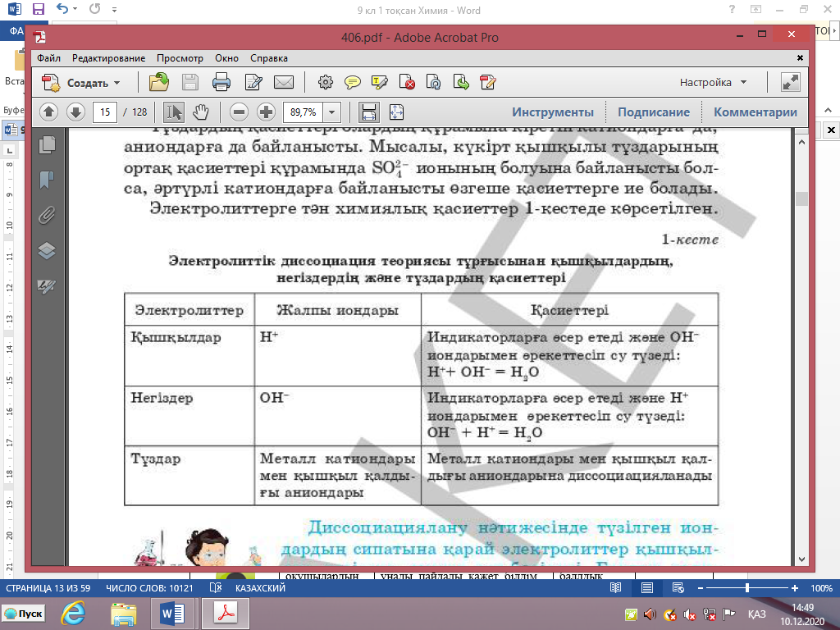Open the Подписание panel
The image size is (840, 630).
654,112
